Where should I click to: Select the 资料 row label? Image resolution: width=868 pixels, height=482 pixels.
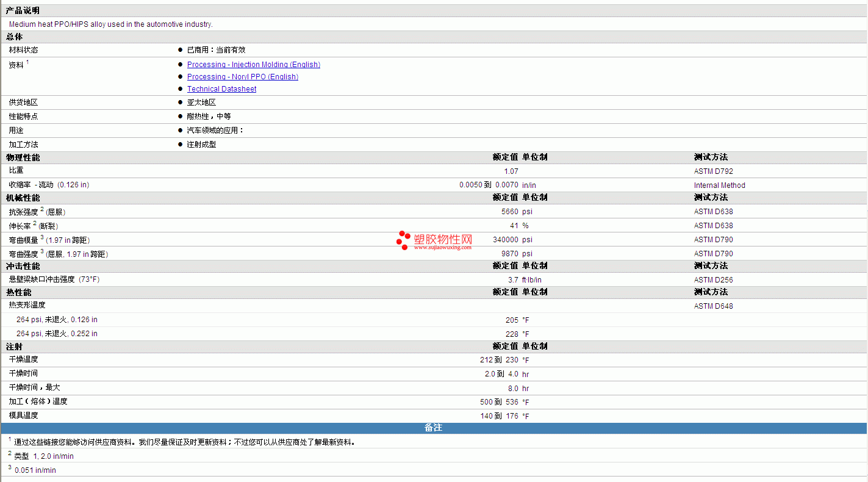[19, 64]
